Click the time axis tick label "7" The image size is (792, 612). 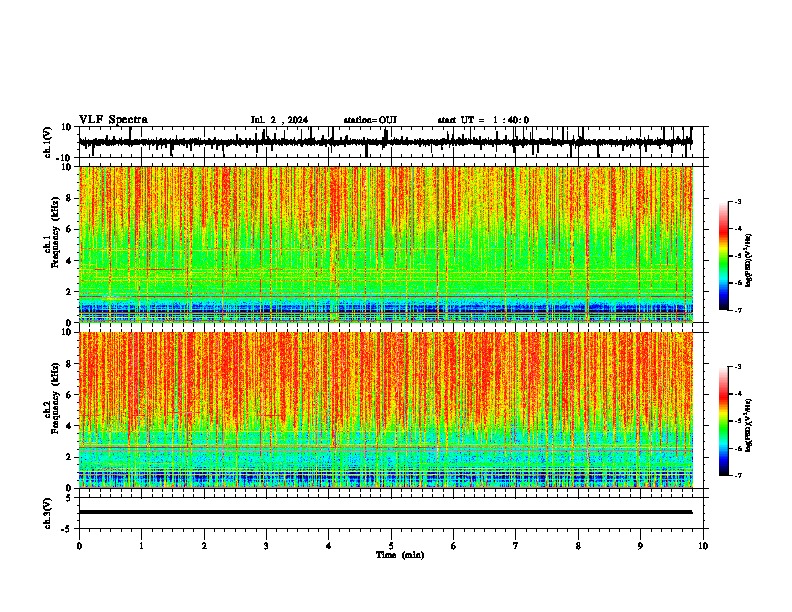(516, 546)
